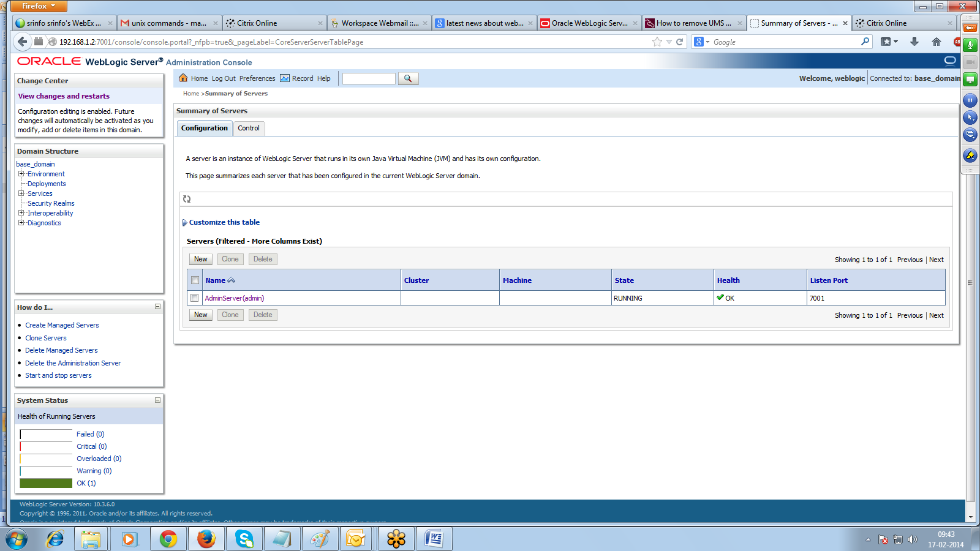Open Preferences from the console menu bar
Image resolution: width=980 pixels, height=551 pixels.
coord(257,78)
